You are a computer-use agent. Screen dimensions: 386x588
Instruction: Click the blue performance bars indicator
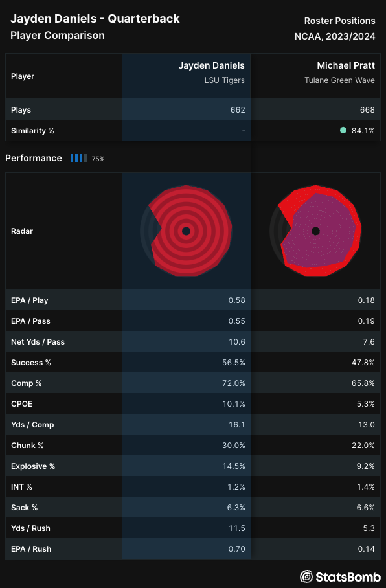click(78, 158)
